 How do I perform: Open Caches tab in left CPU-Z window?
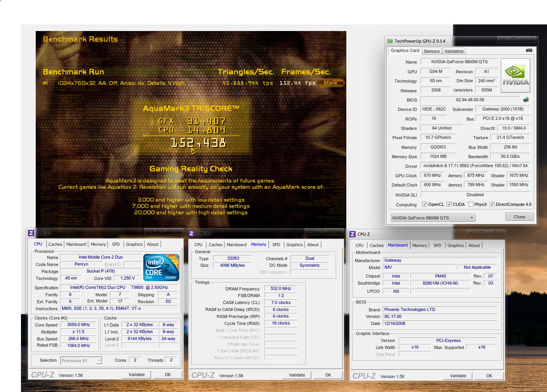(55, 244)
